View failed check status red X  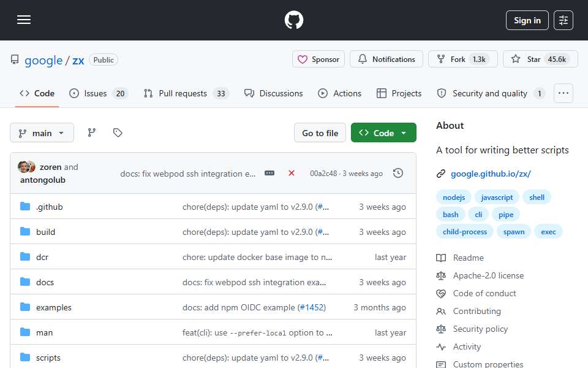coord(292,173)
